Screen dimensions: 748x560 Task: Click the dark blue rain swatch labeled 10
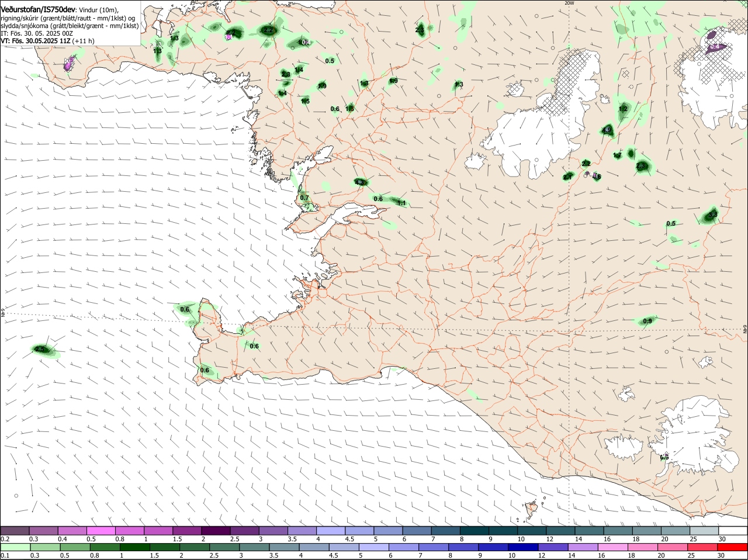point(524,547)
